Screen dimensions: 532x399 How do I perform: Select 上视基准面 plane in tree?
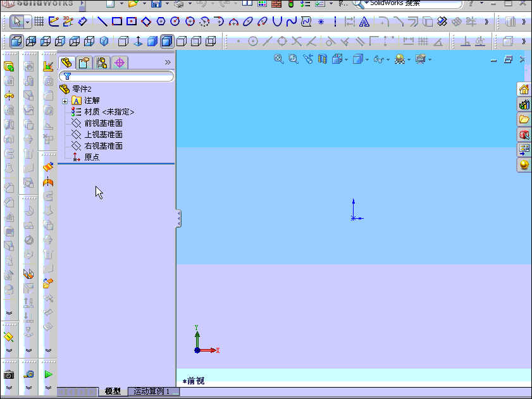pos(103,135)
